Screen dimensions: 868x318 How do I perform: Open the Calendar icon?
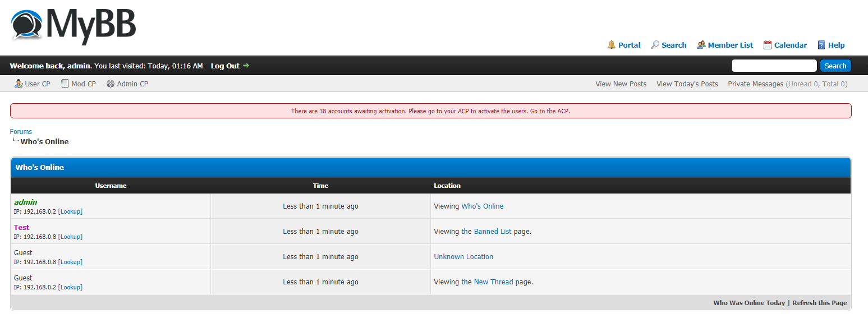768,45
